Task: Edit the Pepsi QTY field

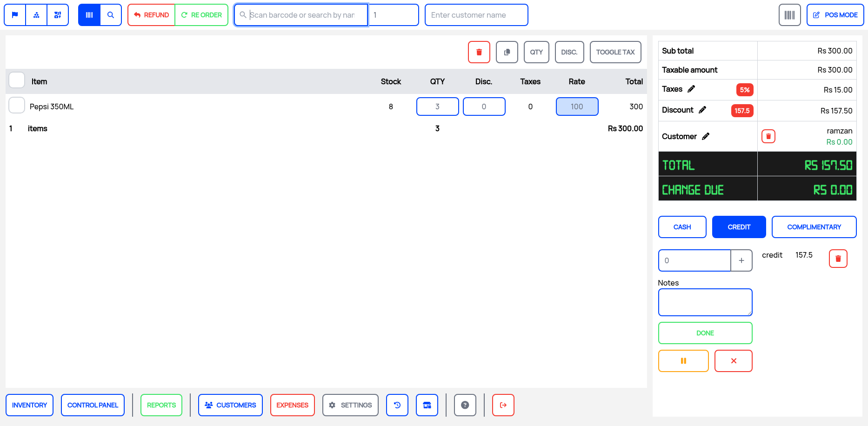Action: (437, 106)
